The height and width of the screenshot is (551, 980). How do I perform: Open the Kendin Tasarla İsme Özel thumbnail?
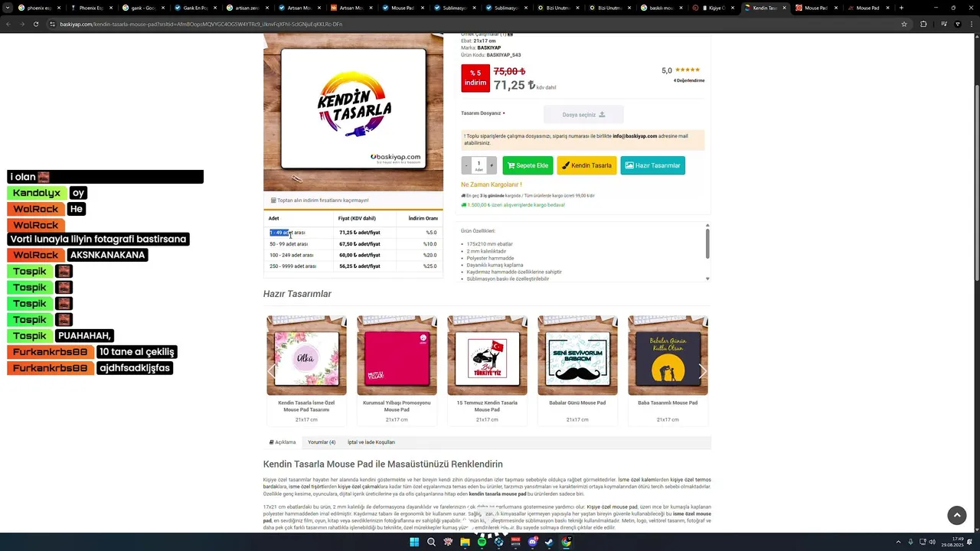tap(306, 355)
